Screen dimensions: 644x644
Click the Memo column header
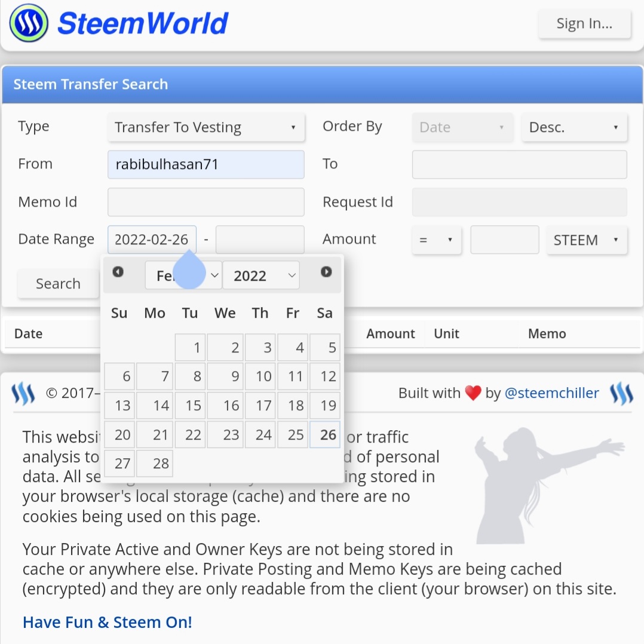coord(547,333)
